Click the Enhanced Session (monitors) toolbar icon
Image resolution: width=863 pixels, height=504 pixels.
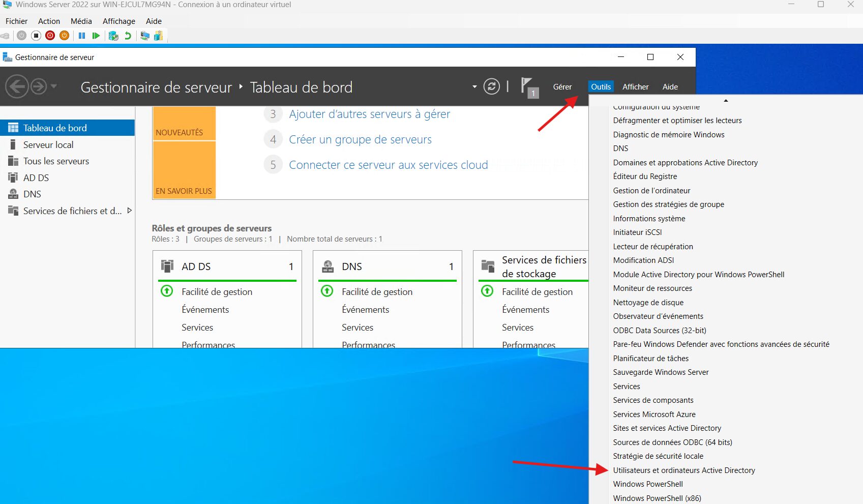point(145,36)
